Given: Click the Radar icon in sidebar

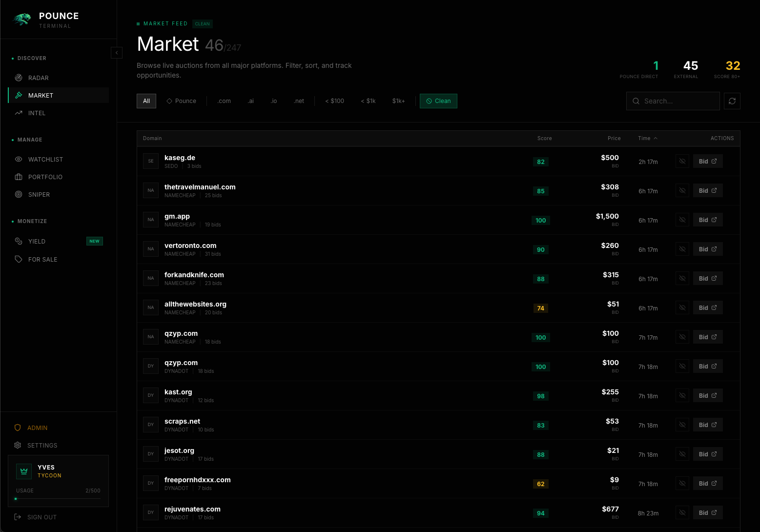Looking at the screenshot, I should pyautogui.click(x=19, y=78).
